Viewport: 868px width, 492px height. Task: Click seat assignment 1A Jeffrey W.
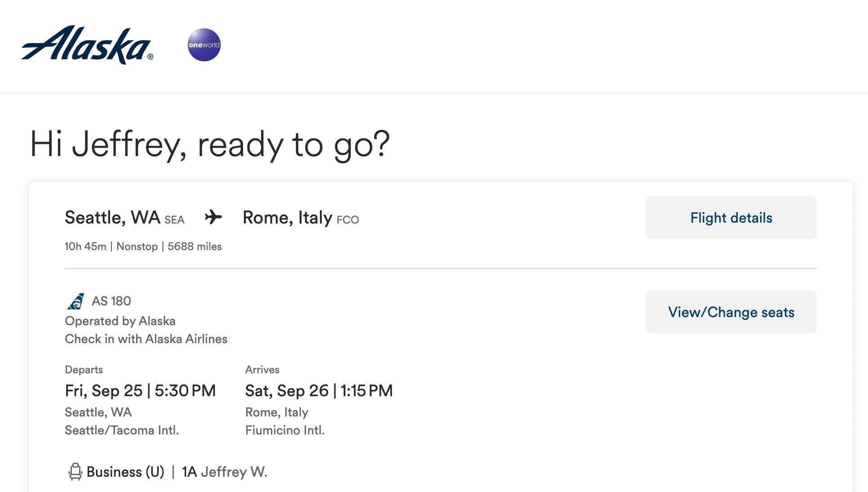point(224,472)
